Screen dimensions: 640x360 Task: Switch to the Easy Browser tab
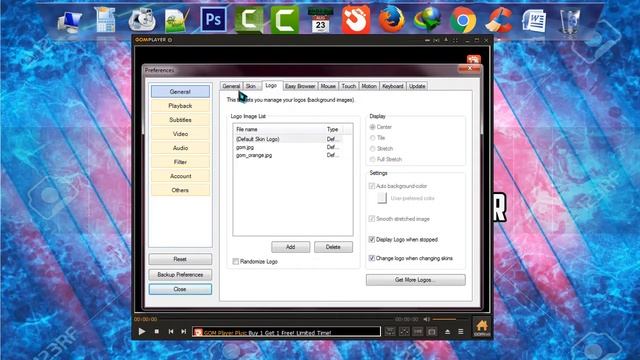click(300, 86)
